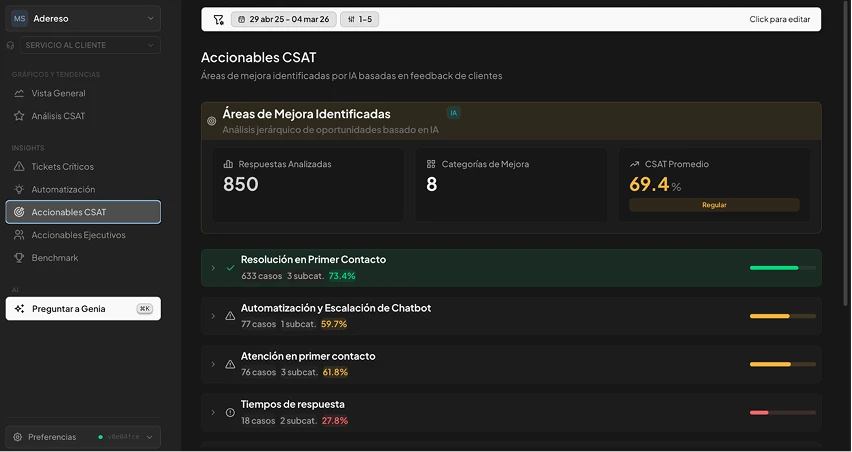Image resolution: width=852 pixels, height=452 pixels.
Task: Open the Benchmark page
Action: pyautogui.click(x=83, y=258)
